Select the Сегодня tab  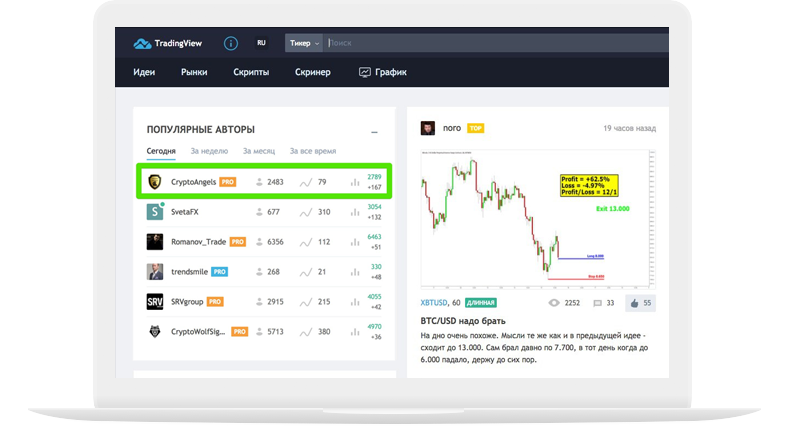(x=161, y=151)
